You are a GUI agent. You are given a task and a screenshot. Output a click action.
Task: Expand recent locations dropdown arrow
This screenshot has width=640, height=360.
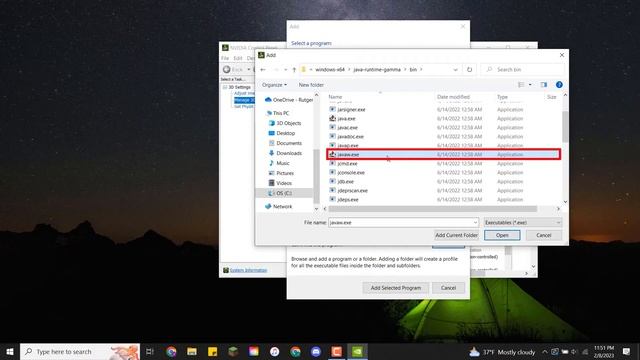[x=285, y=70]
